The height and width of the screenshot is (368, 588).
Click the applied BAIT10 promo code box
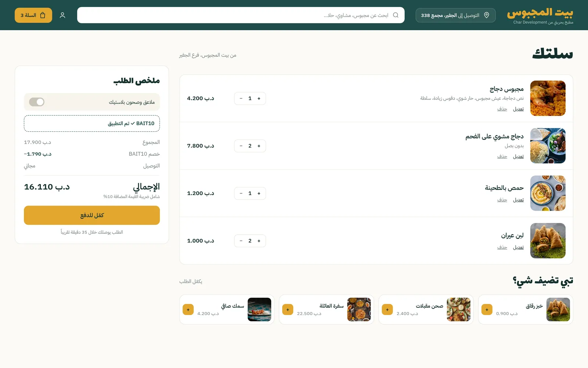pos(92,124)
